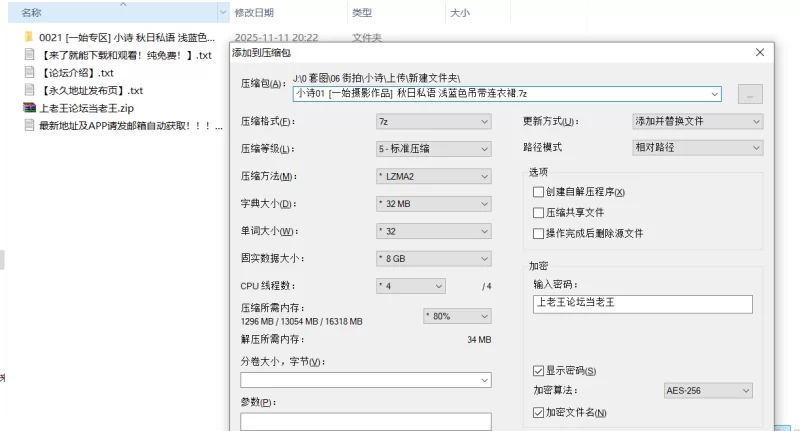
Task: Click the 【来了就能下载和观看！纯免费！】.txt file icon
Action: pyautogui.click(x=29, y=55)
